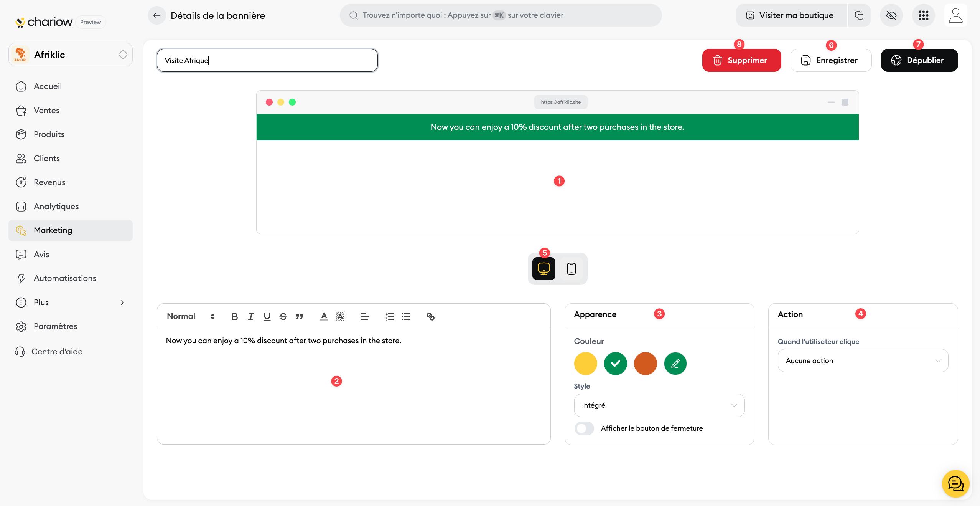
Task: Select the orange color swatch
Action: [645, 364]
